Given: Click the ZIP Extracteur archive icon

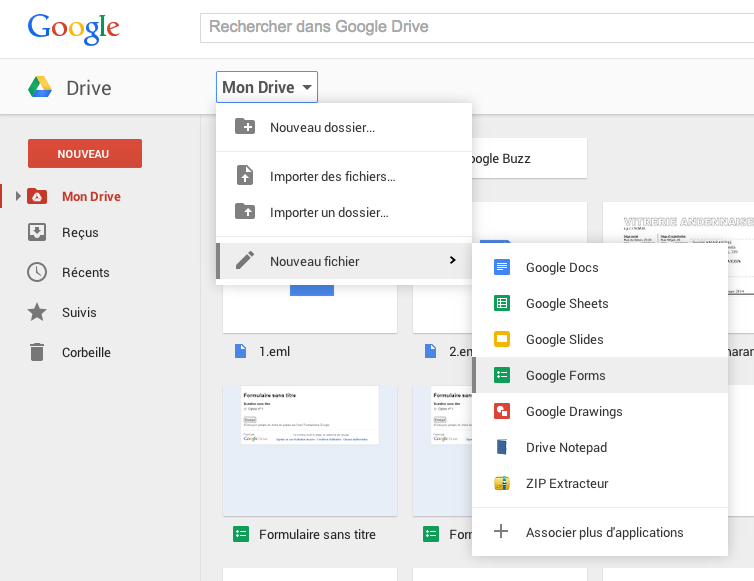Looking at the screenshot, I should (x=502, y=483).
